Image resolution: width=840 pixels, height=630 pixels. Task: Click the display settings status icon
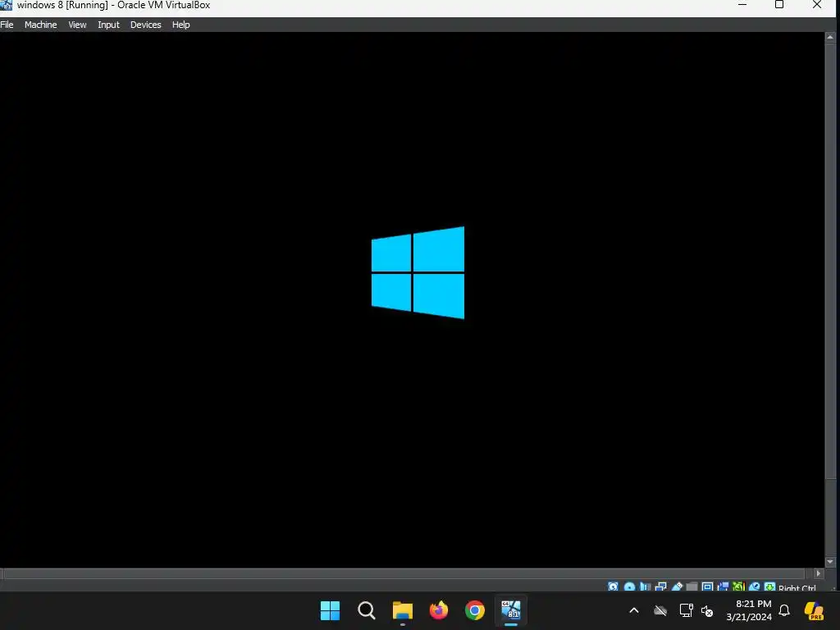pyautogui.click(x=707, y=587)
